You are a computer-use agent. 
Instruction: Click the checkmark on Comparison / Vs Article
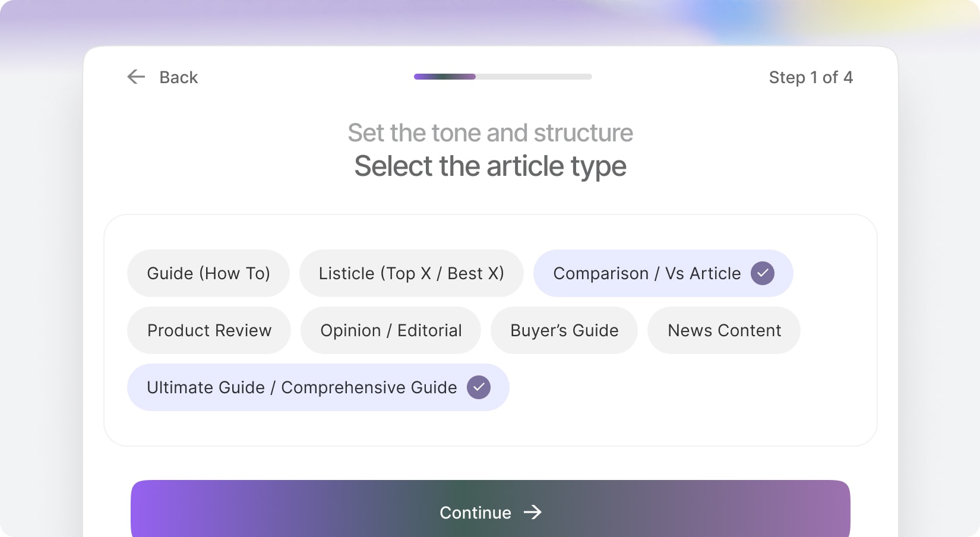762,273
